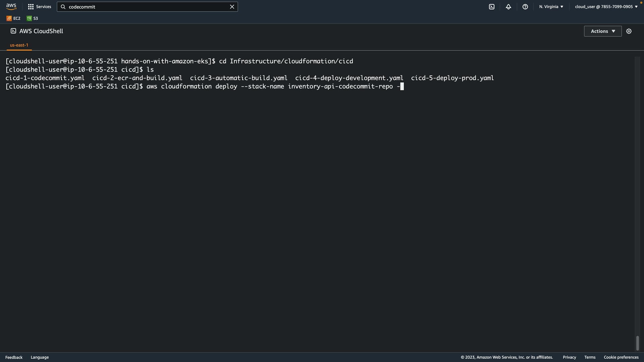644x362 pixels.
Task: Click the AWS logo home icon
Action: 11,7
